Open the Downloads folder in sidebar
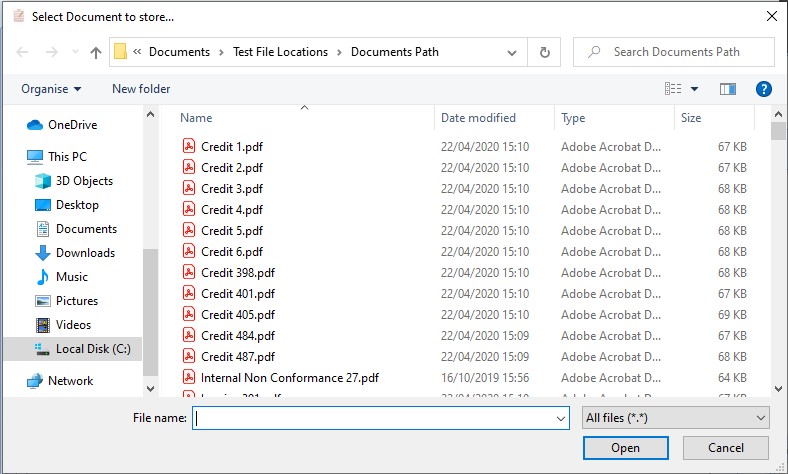788x474 pixels. tap(85, 253)
